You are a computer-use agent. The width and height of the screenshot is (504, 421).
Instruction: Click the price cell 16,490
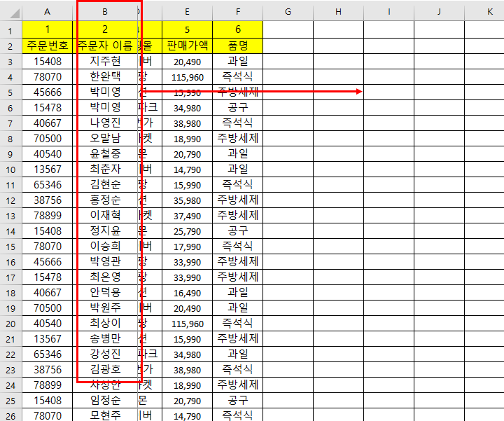(x=187, y=293)
